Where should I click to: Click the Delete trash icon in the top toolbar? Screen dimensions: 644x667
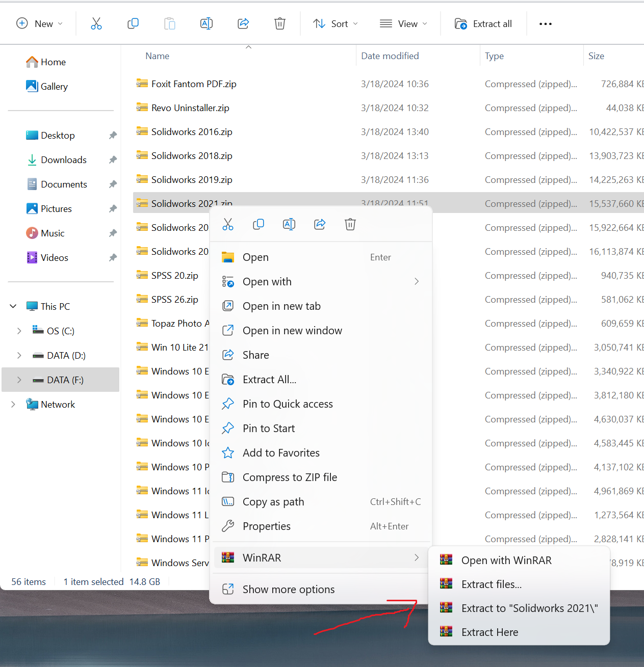(280, 24)
